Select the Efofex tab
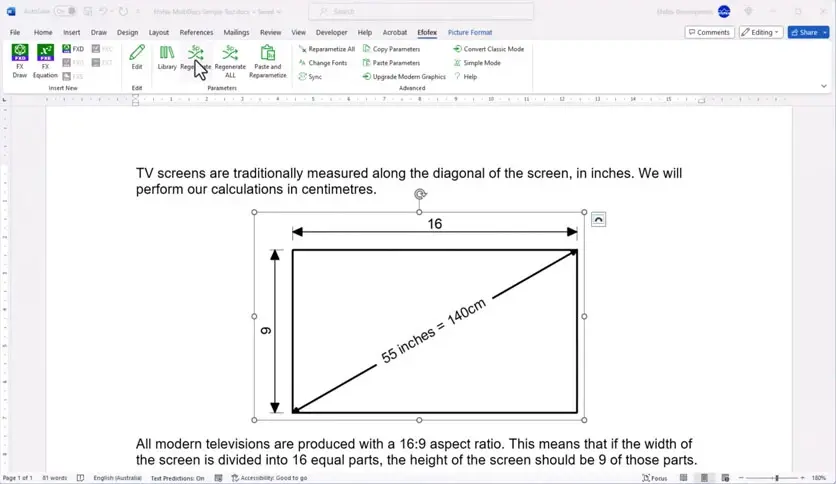The image size is (836, 484). pos(427,33)
